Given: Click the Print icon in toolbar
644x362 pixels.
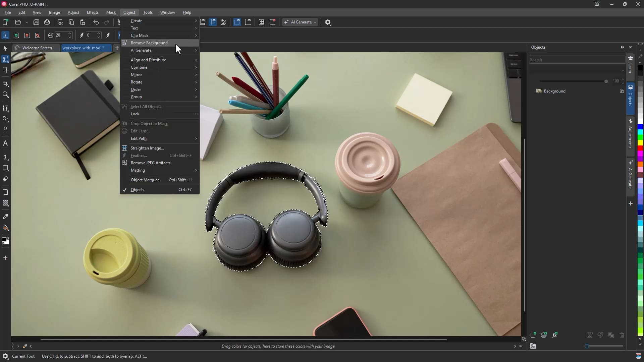Looking at the screenshot, I should pos(47,22).
